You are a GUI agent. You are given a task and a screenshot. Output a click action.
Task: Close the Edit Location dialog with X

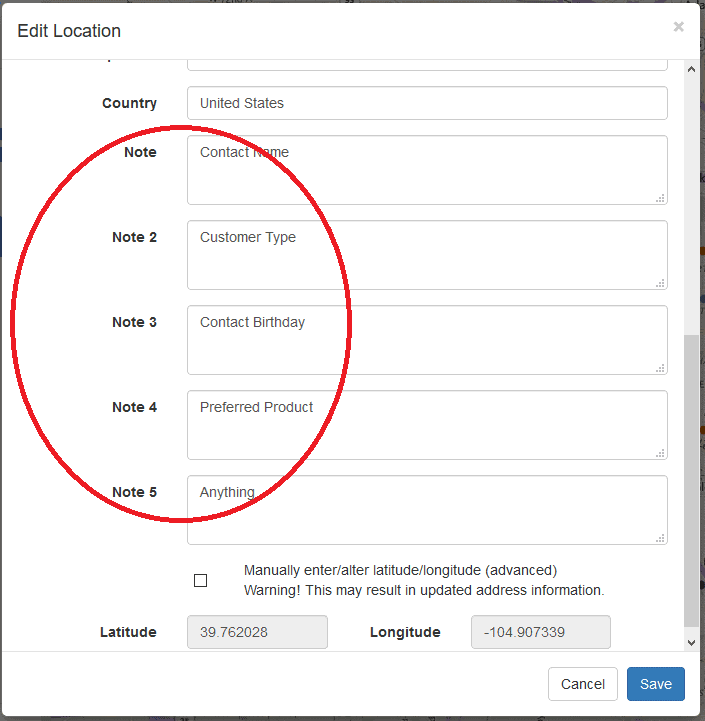pyautogui.click(x=678, y=27)
